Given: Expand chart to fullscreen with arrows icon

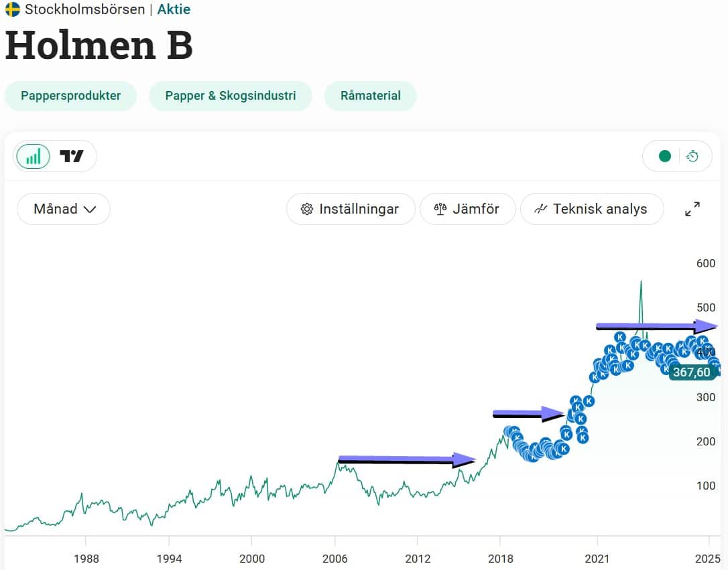Looking at the screenshot, I should pos(692,209).
